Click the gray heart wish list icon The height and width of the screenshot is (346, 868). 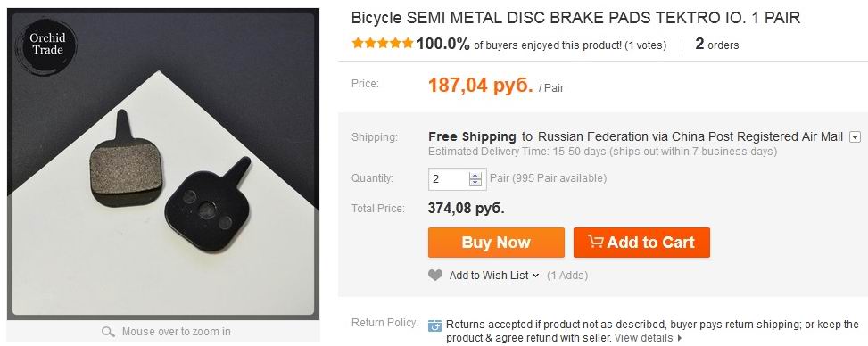[435, 276]
